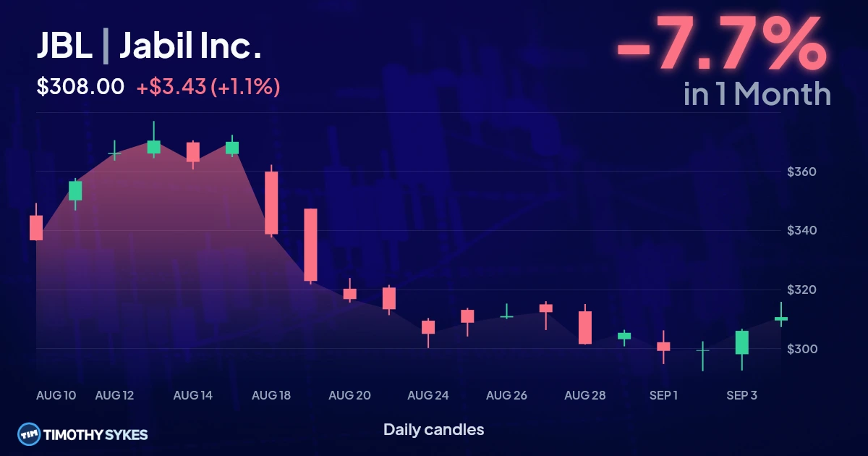
Task: Select the JBL ticker symbol heading
Action: pyautogui.click(x=65, y=46)
